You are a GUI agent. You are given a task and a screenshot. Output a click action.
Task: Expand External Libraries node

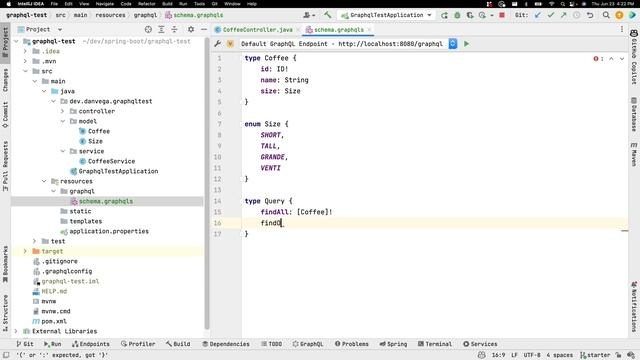[16, 331]
